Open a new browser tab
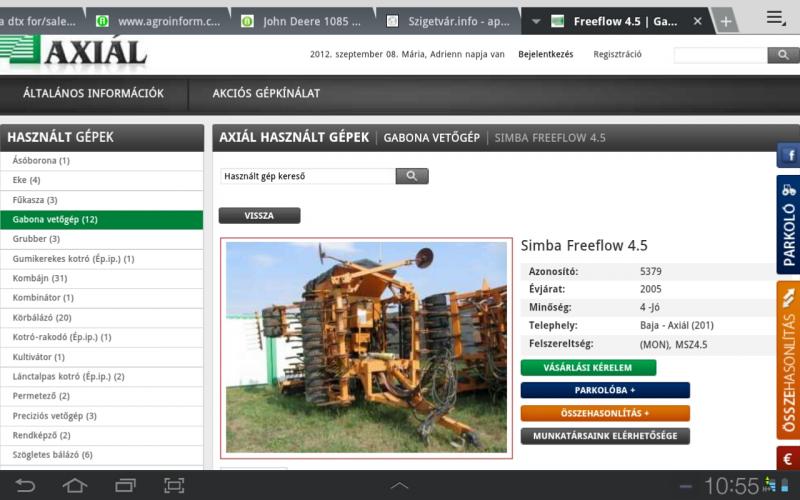The width and height of the screenshot is (800, 500). [726, 21]
